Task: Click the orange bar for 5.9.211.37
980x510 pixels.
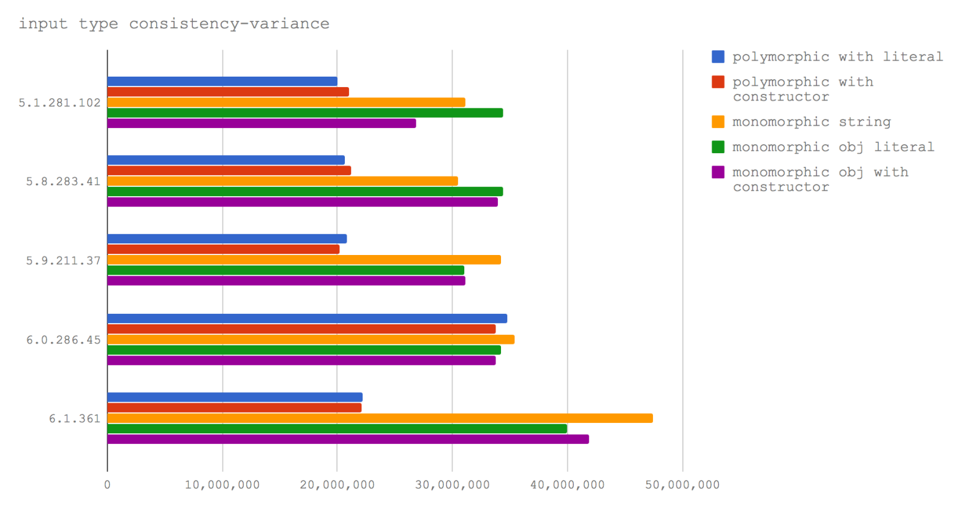Action: pos(304,260)
